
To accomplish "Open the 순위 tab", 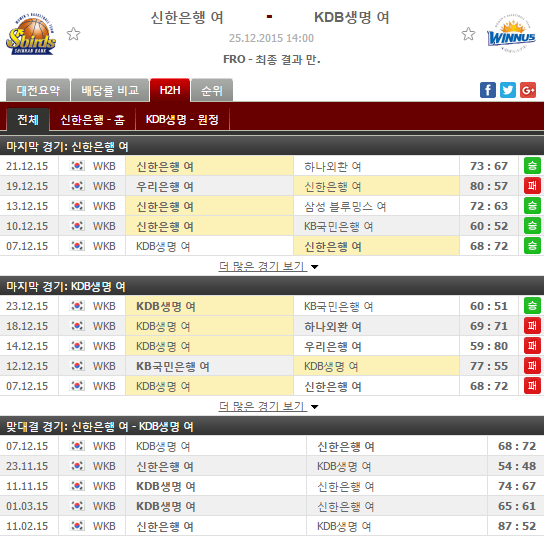I will [212, 91].
